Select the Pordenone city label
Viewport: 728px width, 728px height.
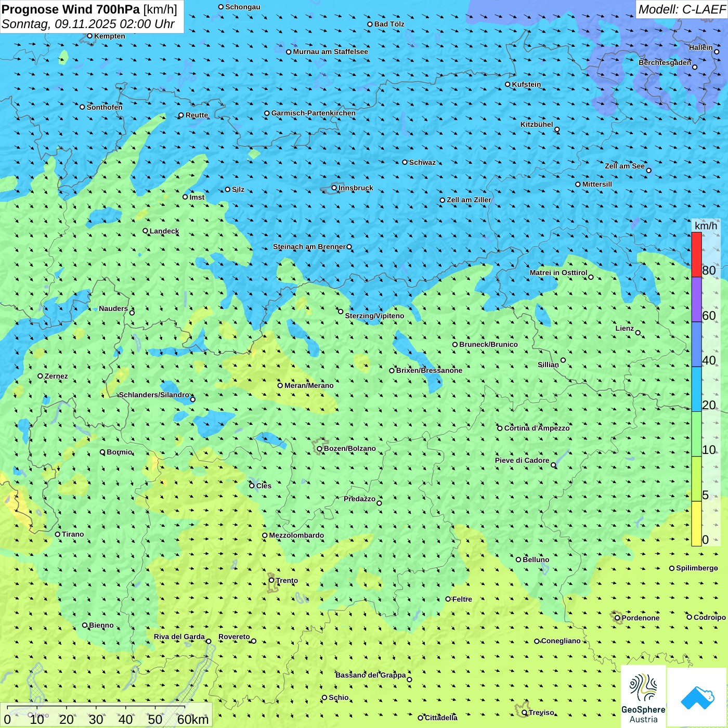641,618
